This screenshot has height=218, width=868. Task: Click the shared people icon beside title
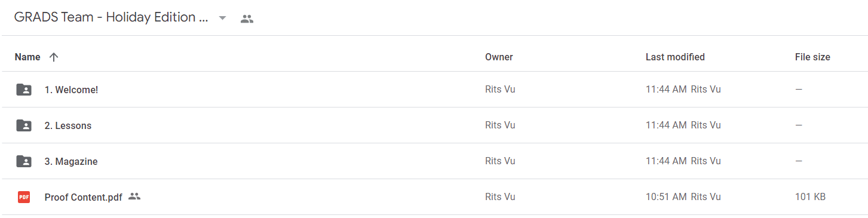click(247, 19)
